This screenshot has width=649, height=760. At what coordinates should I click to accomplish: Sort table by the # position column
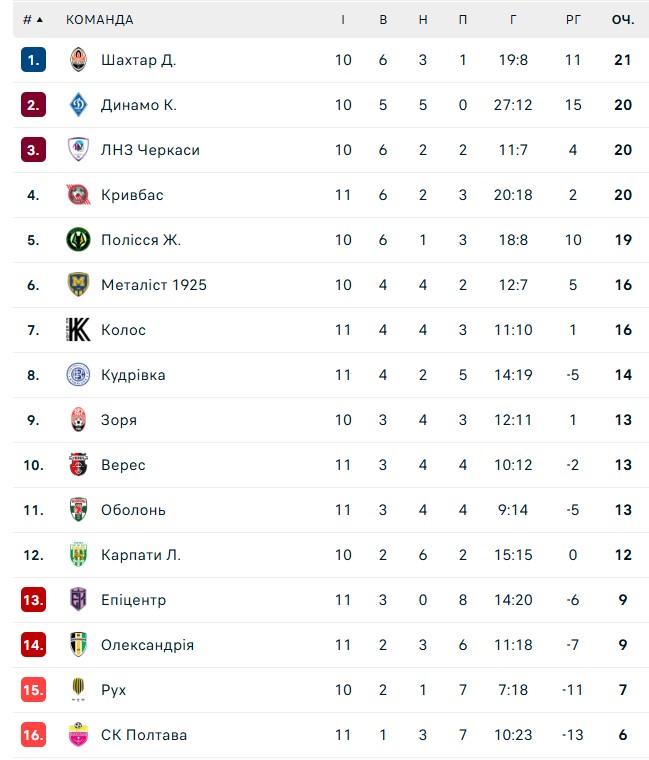tap(32, 20)
